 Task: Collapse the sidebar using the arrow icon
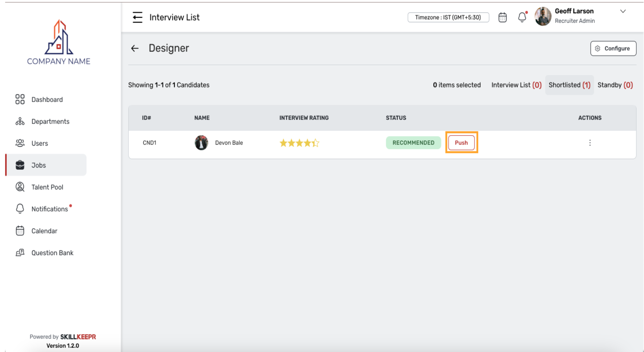coord(137,17)
